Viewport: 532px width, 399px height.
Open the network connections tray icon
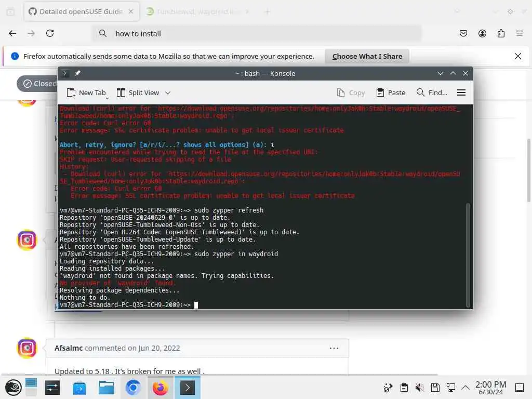[x=451, y=388]
